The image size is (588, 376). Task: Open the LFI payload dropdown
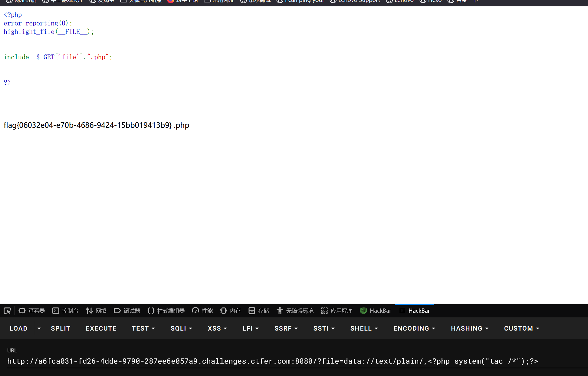[251, 328]
